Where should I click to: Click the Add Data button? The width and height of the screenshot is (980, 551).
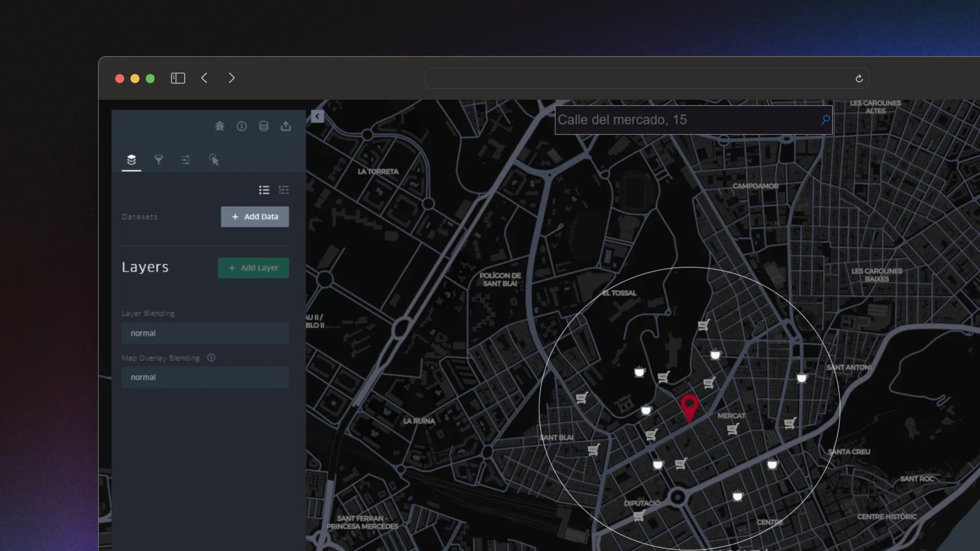pyautogui.click(x=254, y=217)
